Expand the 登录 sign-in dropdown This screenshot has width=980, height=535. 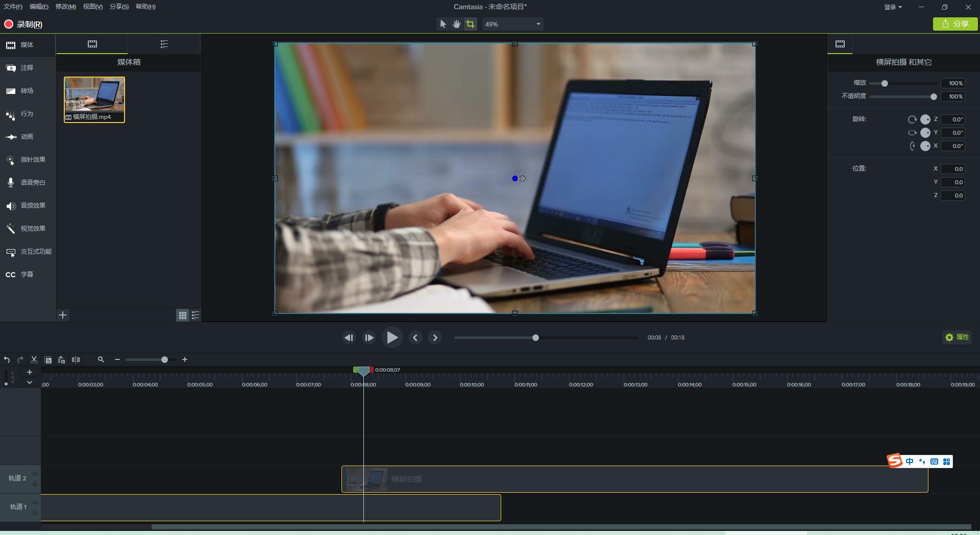[893, 7]
